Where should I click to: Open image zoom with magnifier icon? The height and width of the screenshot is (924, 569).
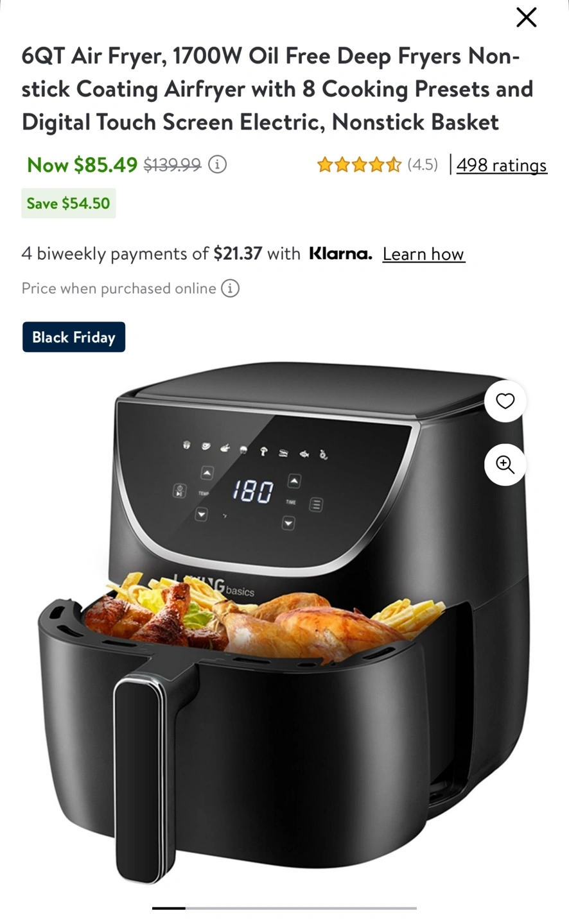pyautogui.click(x=505, y=465)
